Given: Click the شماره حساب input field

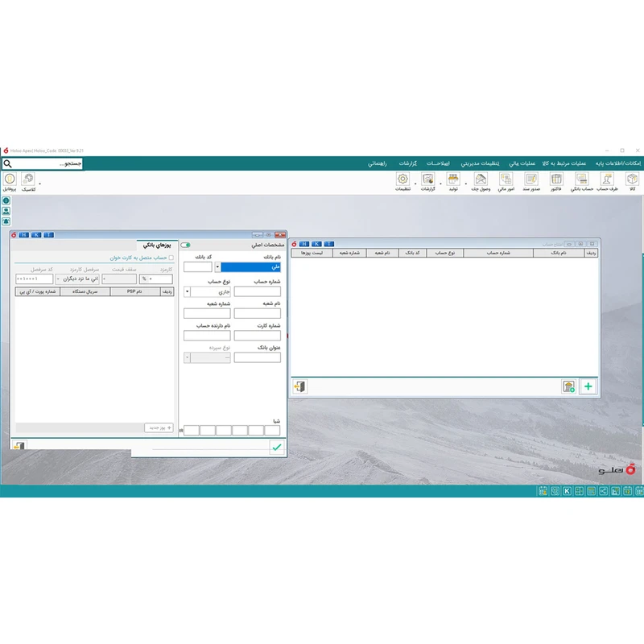Looking at the screenshot, I should (x=257, y=292).
